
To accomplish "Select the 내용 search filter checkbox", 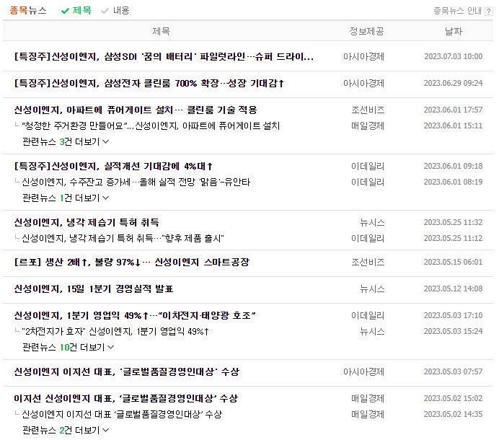I will (115, 11).
